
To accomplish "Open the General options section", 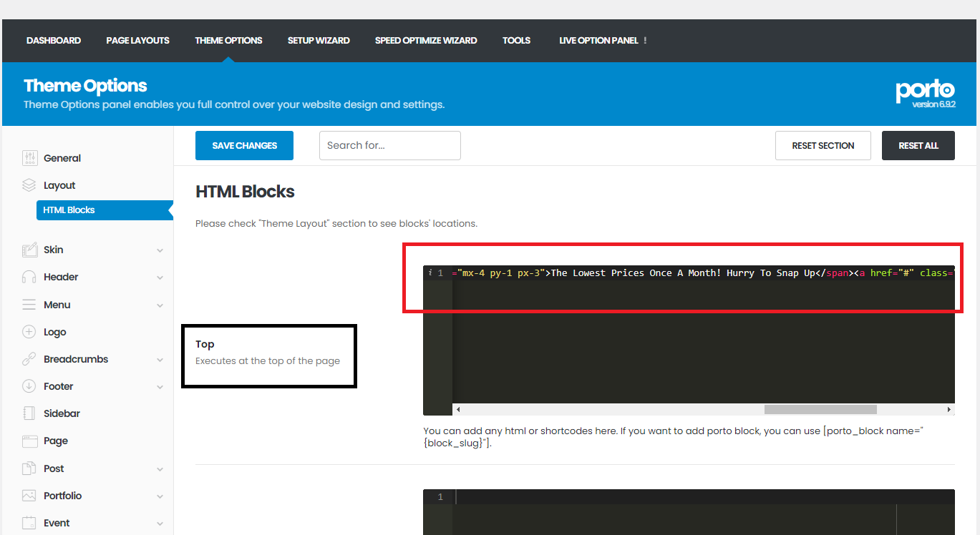I will tap(62, 158).
